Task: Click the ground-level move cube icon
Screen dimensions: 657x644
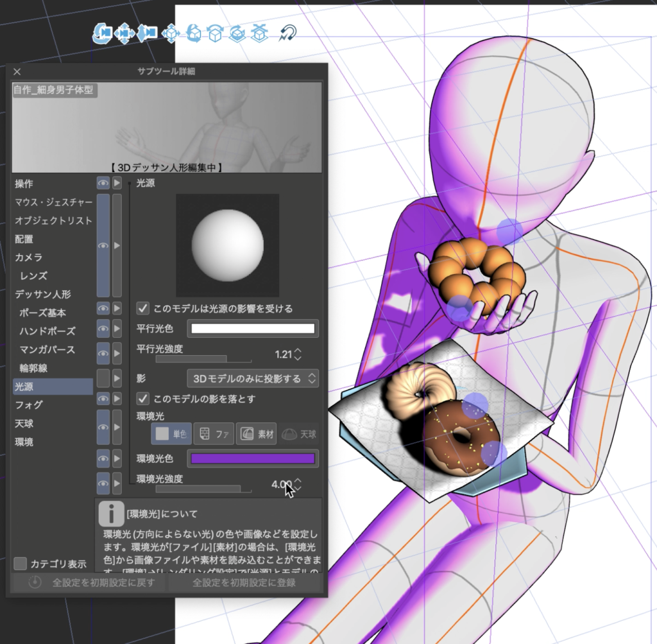Action: coord(259,32)
